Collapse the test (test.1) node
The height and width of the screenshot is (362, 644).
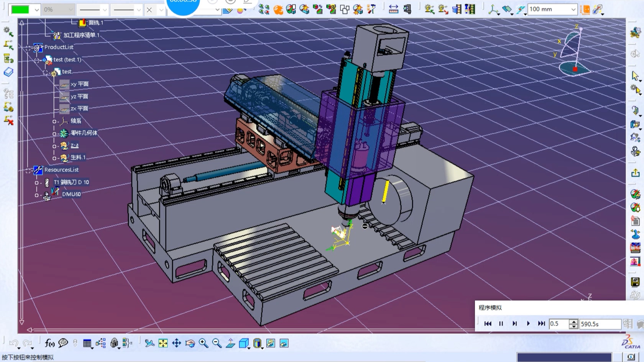pos(37,60)
